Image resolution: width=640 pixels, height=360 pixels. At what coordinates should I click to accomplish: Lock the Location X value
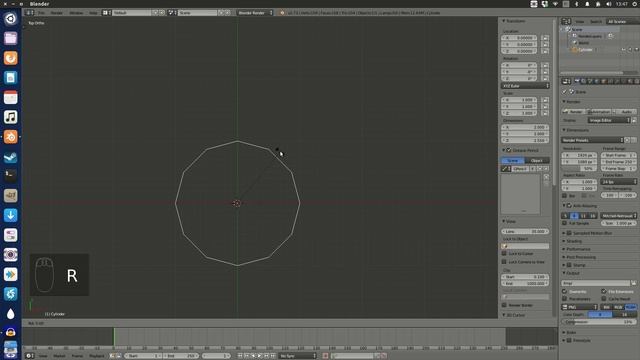pos(545,38)
